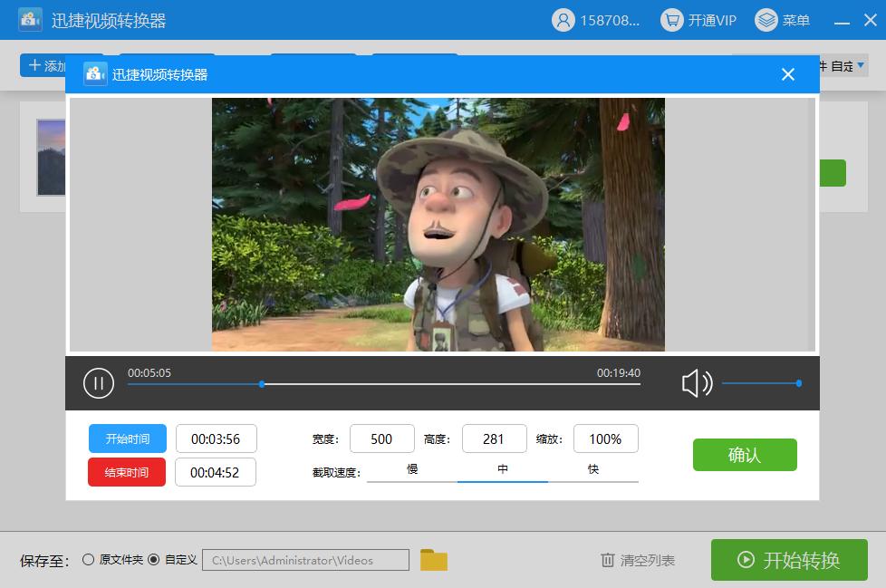Screen dimensions: 886x588
Task: Pause the video playback
Action: click(x=99, y=383)
